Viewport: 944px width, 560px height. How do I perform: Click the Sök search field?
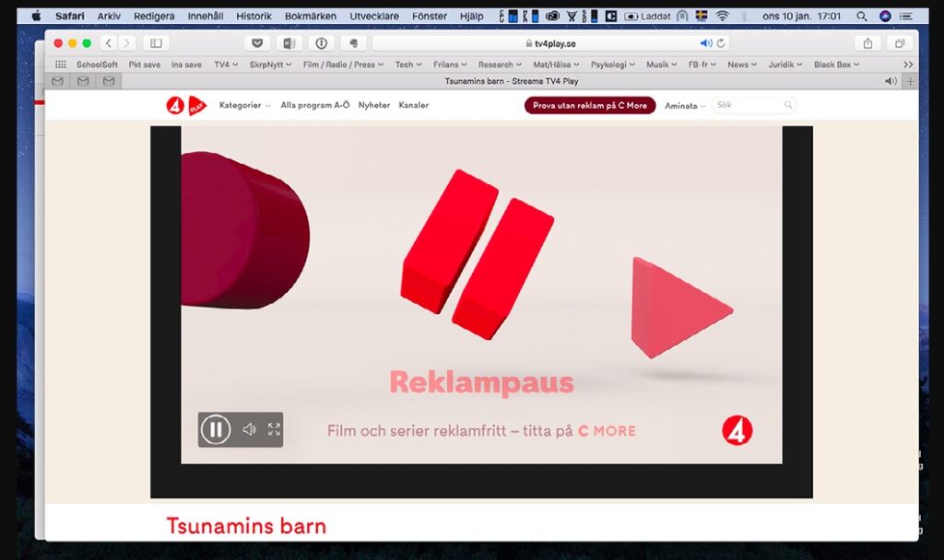(754, 105)
